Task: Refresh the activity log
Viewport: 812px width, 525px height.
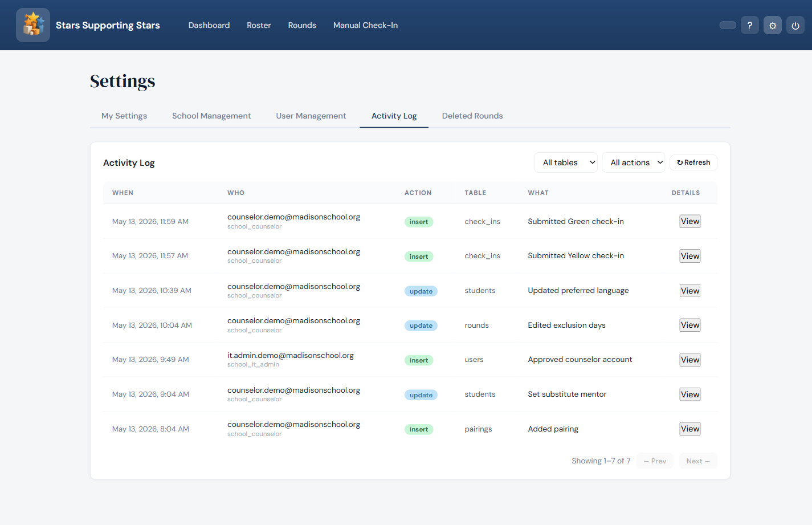Action: (x=693, y=162)
